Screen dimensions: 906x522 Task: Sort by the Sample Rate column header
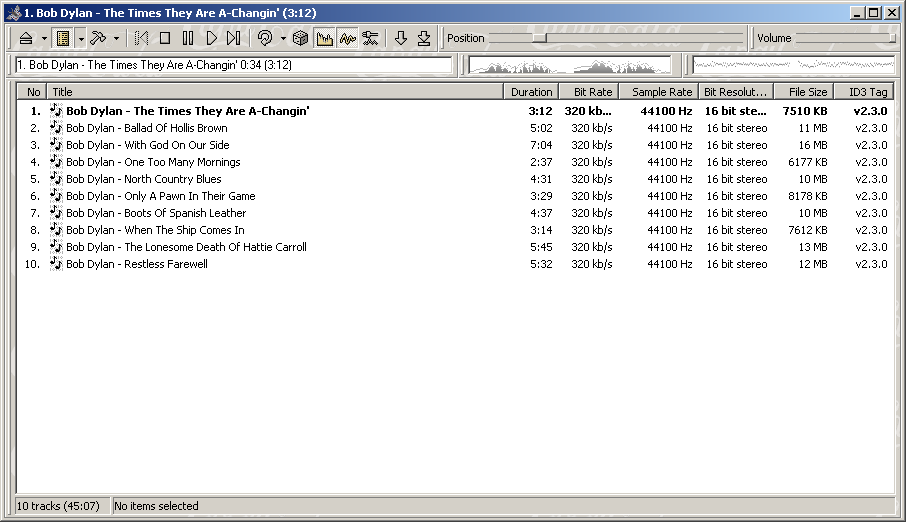pos(659,92)
